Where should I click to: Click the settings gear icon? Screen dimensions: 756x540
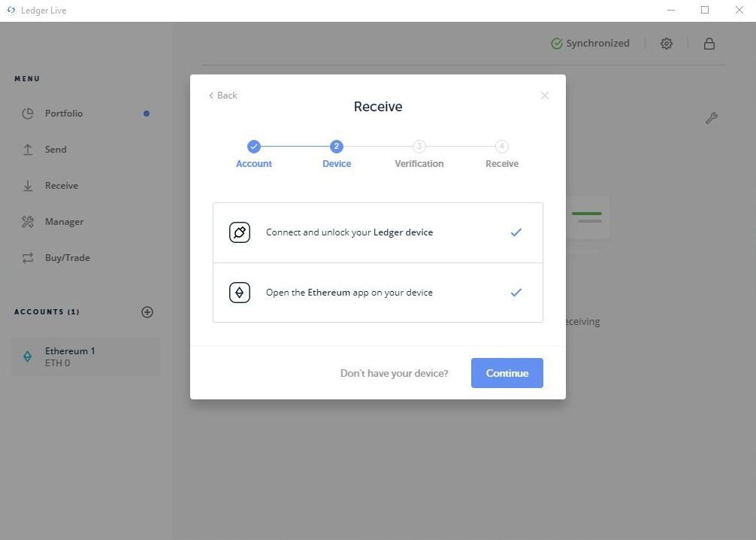pos(667,44)
